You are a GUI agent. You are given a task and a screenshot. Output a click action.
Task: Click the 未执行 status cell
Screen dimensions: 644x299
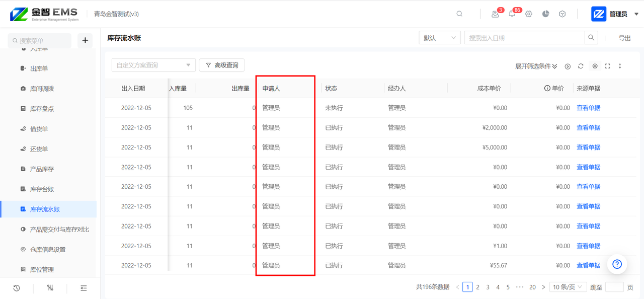(334, 108)
